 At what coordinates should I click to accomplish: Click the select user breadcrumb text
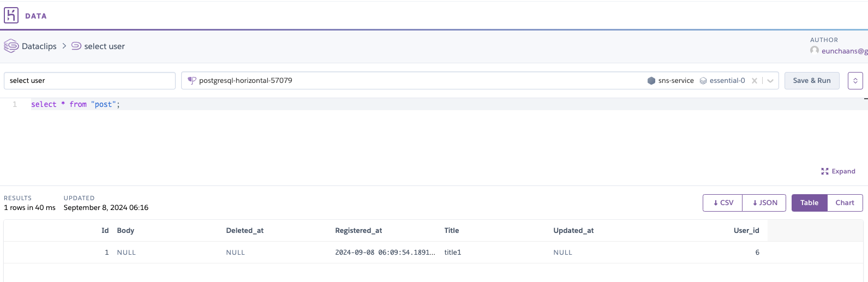coord(105,46)
